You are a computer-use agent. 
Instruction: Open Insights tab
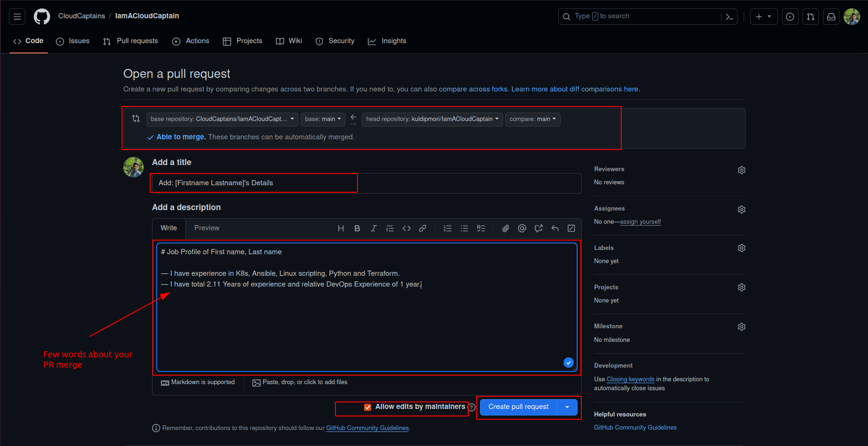tap(387, 41)
